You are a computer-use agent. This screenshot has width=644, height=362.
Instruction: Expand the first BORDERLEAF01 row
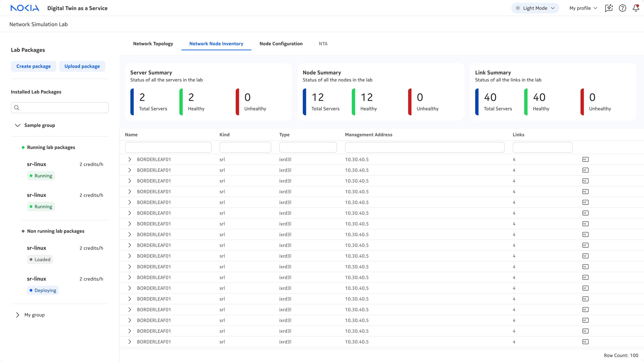(129, 159)
